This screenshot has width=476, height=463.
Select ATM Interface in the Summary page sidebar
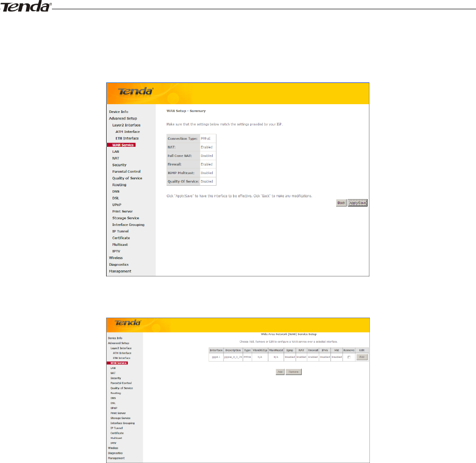click(127, 131)
